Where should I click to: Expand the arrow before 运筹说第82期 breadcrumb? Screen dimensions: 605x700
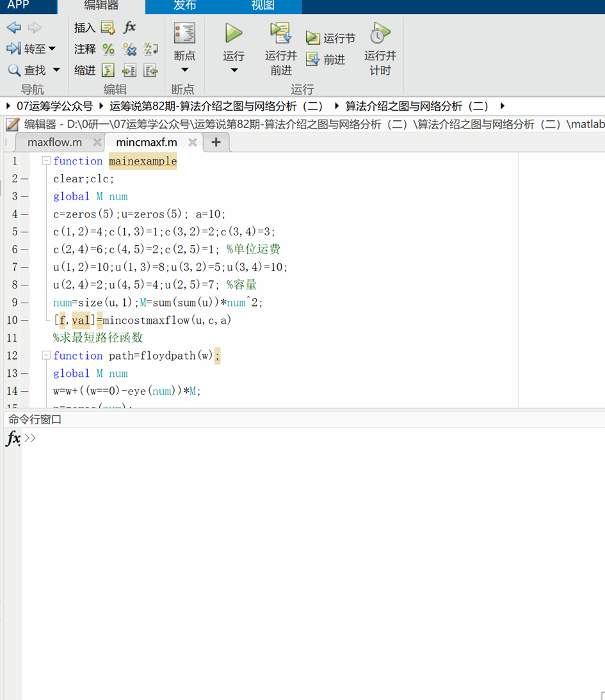click(101, 106)
